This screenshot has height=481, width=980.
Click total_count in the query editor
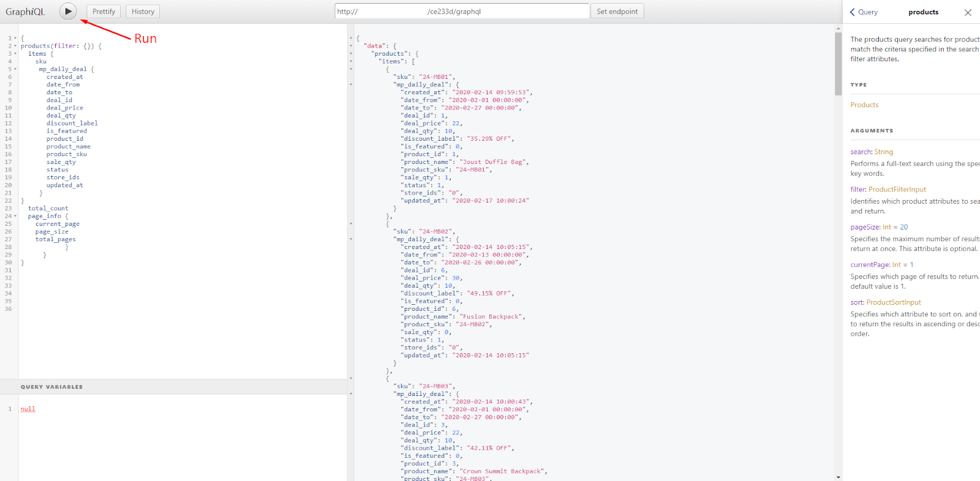(x=48, y=208)
